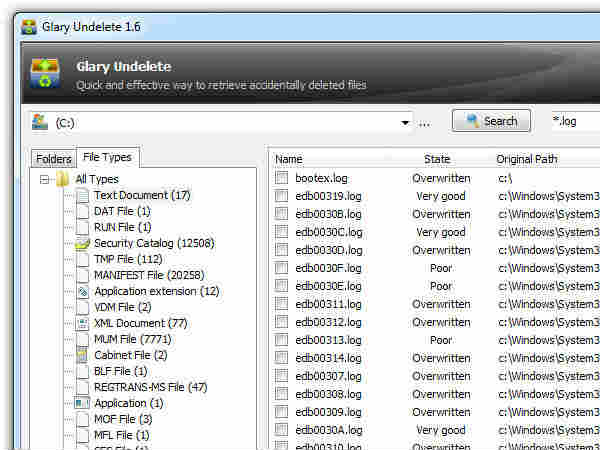Viewport: 600px width, 450px height.
Task: Click the Glary Undelete recycle box logo
Action: tap(45, 72)
